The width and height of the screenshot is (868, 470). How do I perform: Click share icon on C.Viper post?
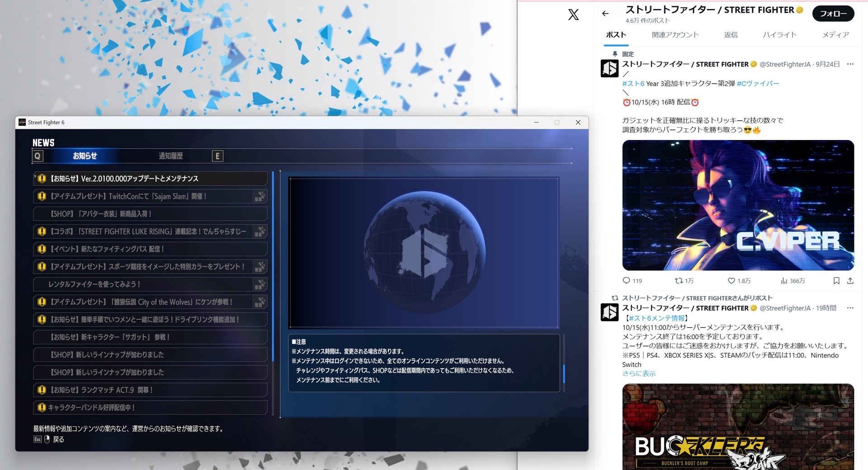click(x=850, y=281)
